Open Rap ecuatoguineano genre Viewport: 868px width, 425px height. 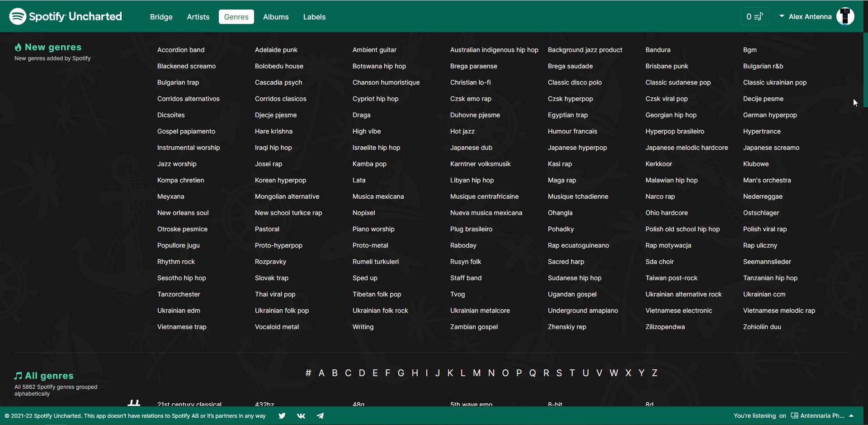(x=578, y=245)
